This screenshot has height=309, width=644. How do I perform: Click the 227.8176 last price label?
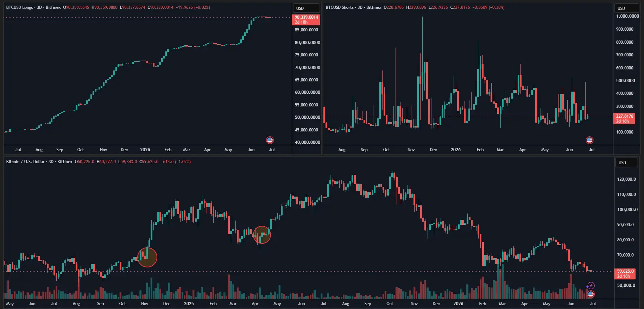coord(624,119)
